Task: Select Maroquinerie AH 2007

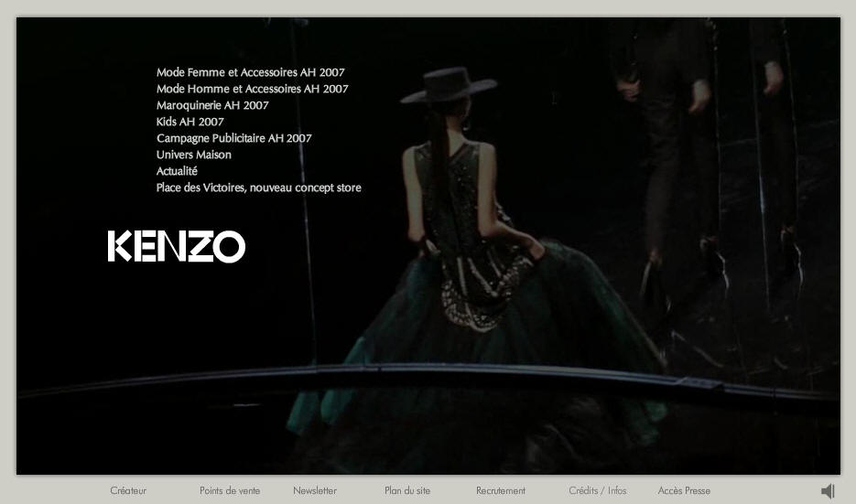Action: point(212,105)
